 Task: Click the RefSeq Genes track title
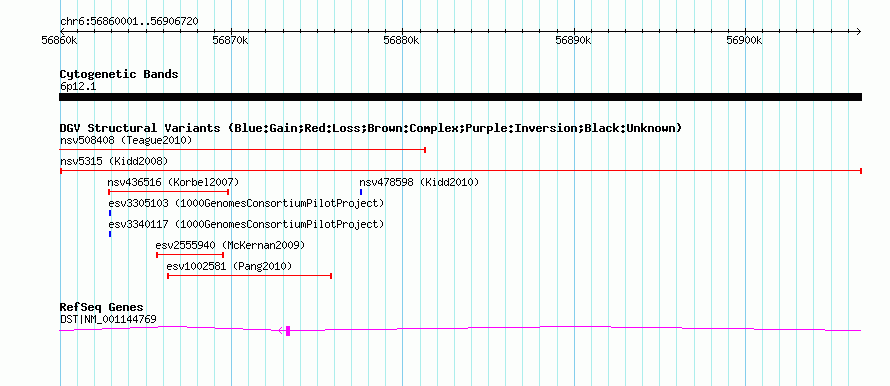tap(102, 307)
